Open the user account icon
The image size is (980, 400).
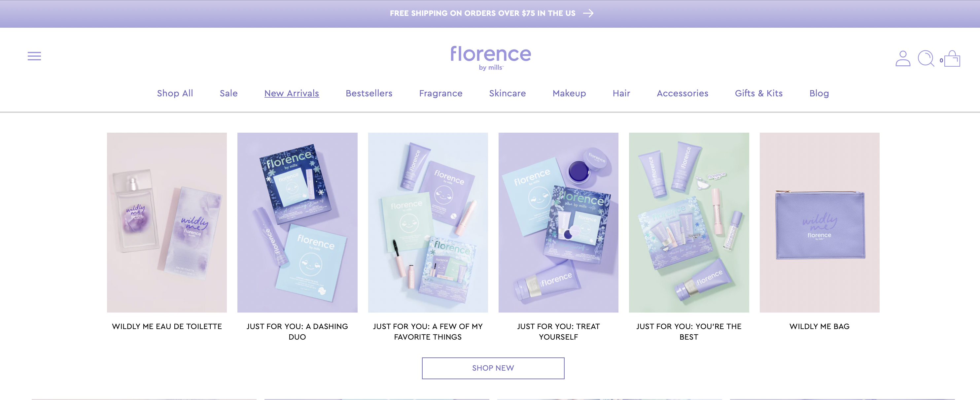tap(902, 58)
